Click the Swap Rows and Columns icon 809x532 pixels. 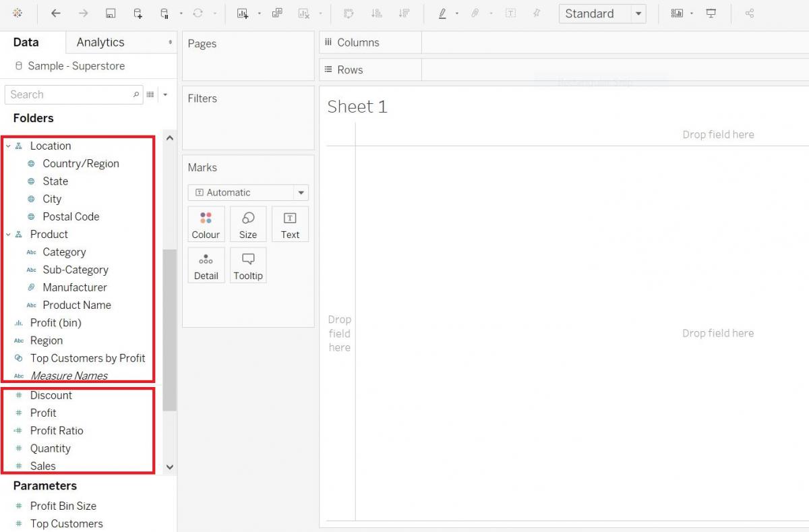(349, 13)
